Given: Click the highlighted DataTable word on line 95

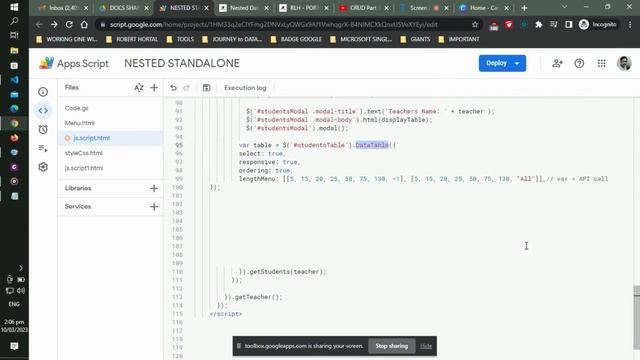Looking at the screenshot, I should point(372,145).
